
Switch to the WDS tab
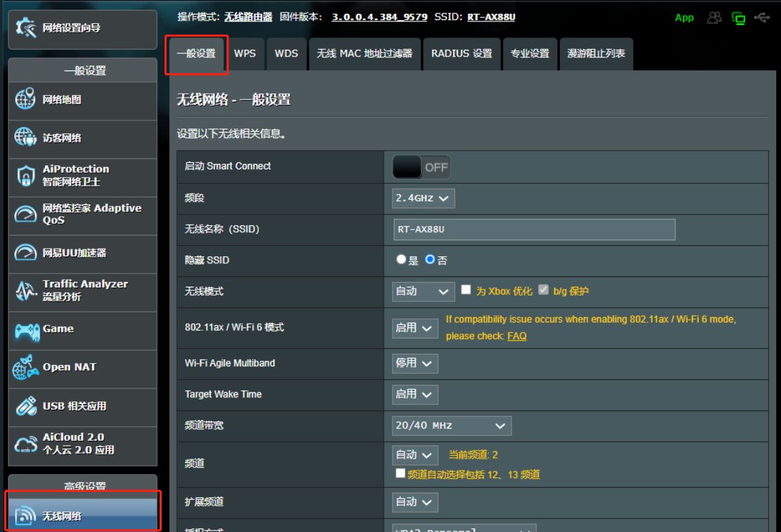(x=286, y=54)
